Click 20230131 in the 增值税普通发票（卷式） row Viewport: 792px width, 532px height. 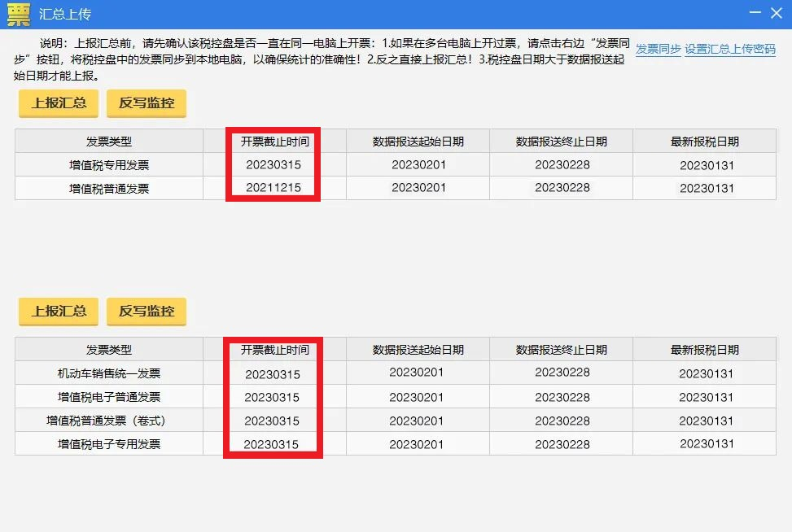point(707,421)
